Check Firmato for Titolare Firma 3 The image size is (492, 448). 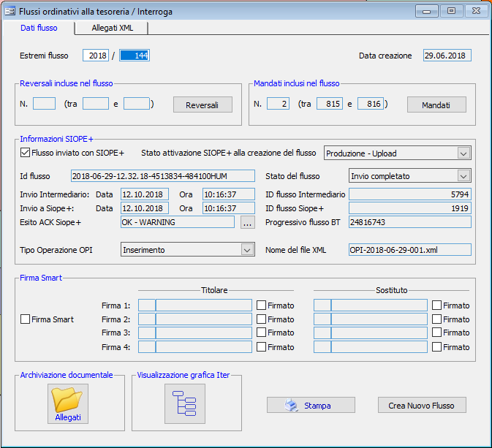[x=262, y=333]
